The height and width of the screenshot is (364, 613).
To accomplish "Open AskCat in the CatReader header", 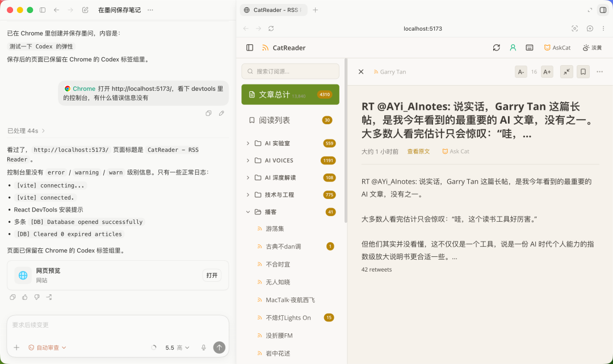I will [x=557, y=48].
